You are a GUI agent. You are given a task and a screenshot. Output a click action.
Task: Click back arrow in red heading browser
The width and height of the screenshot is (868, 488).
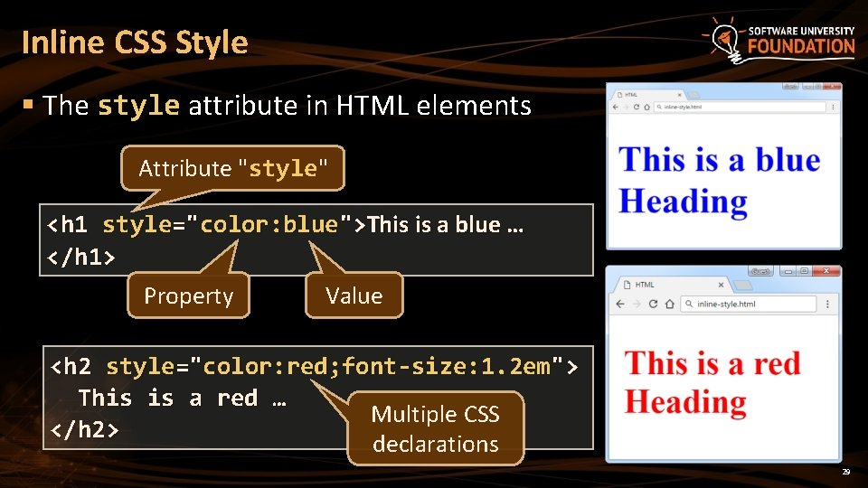pos(620,304)
